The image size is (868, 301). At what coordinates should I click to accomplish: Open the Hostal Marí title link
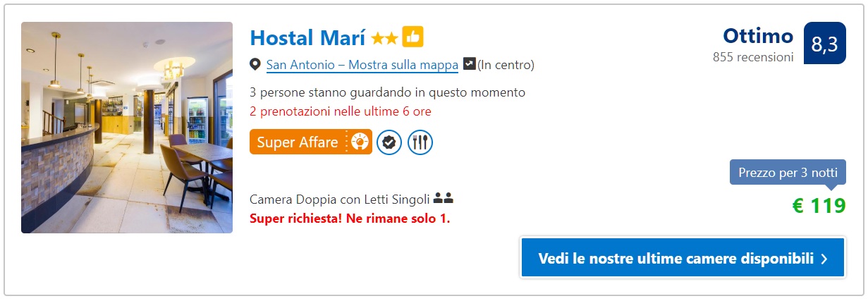[307, 37]
